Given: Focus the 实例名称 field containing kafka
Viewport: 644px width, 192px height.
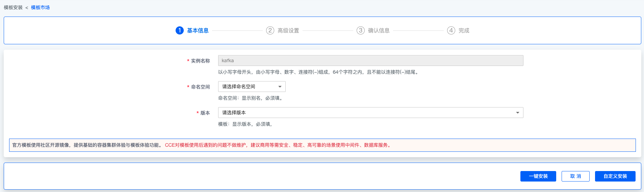Looking at the screenshot, I should (x=371, y=61).
